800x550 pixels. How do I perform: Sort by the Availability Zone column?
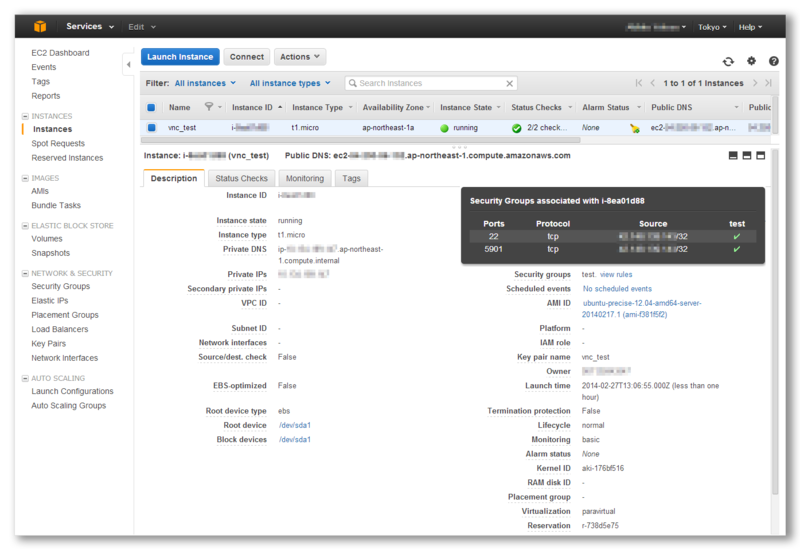pyautogui.click(x=393, y=108)
